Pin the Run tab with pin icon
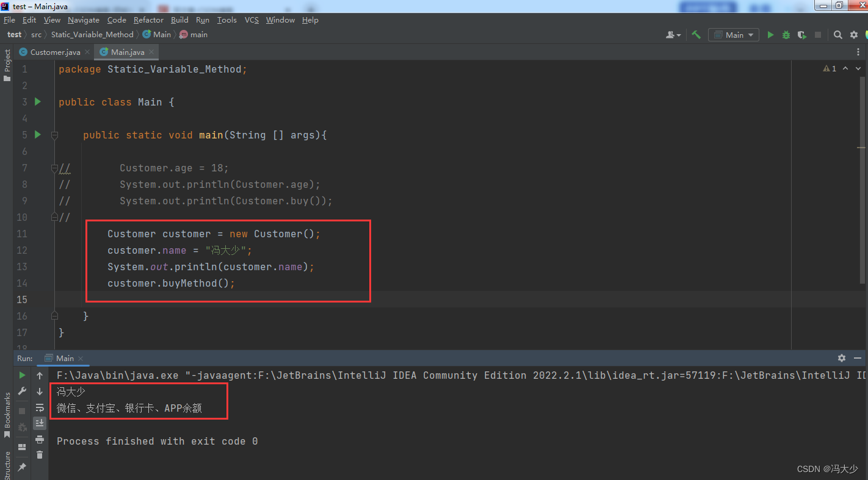Screen dimensions: 868x480 [22, 467]
